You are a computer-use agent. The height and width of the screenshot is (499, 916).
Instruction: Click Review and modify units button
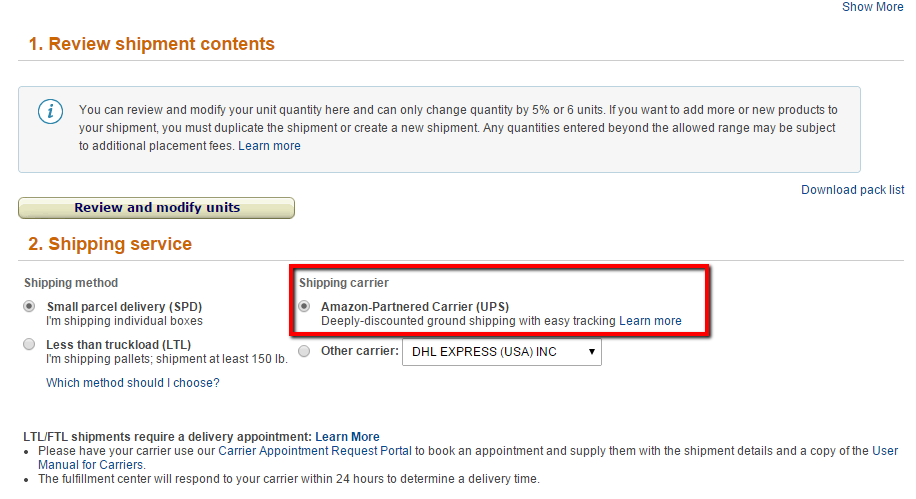157,208
